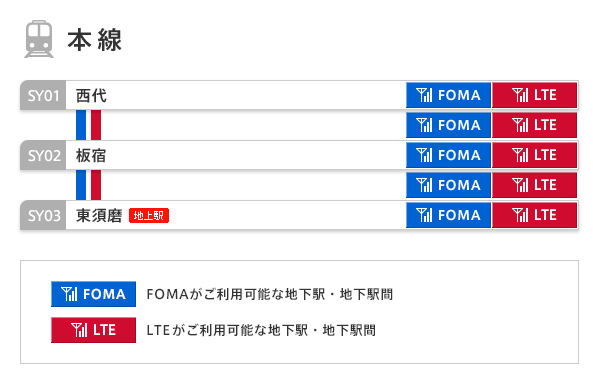
Task: Click the red LTE legend swatch
Action: click(94, 330)
